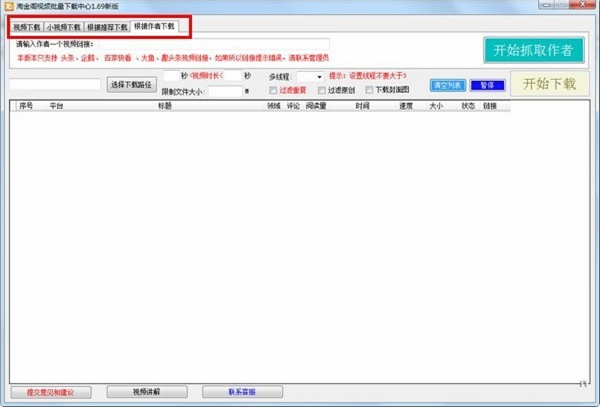Focus the minimum video duration seconds field

tap(171, 76)
